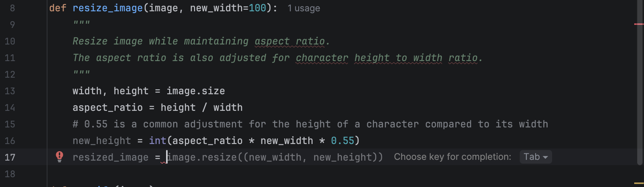The height and width of the screenshot is (187, 644).
Task: Click the yellow warning stripe marker
Action: pyautogui.click(x=639, y=183)
